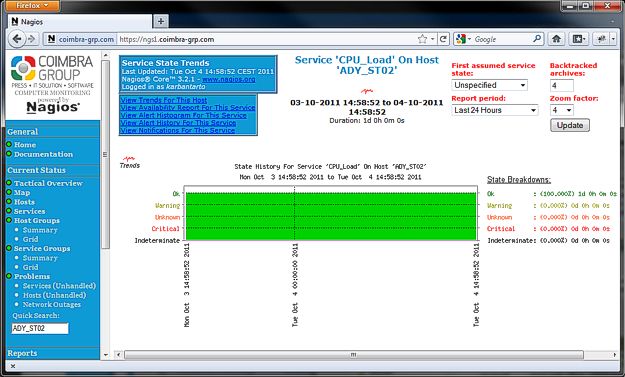Open View Notifications For This Service
Viewport: 625px width, 377px height.
pos(177,130)
